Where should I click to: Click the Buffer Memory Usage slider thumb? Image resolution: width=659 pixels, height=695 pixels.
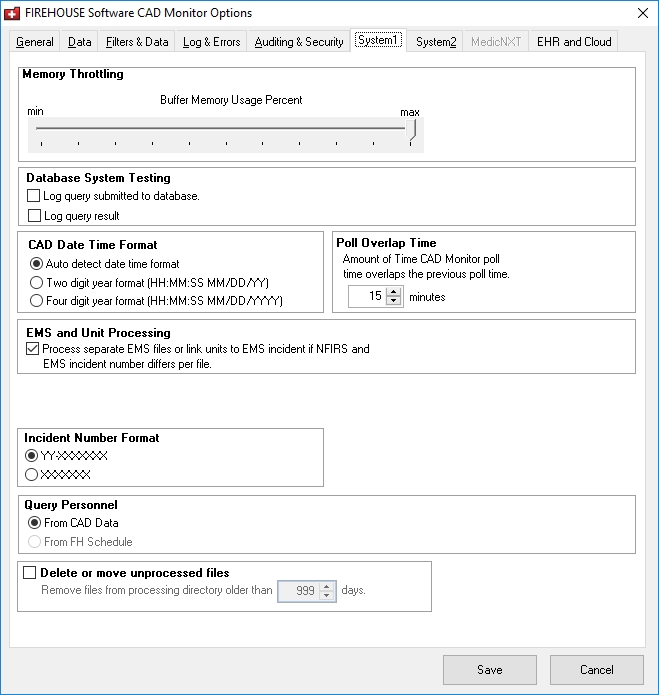(412, 129)
